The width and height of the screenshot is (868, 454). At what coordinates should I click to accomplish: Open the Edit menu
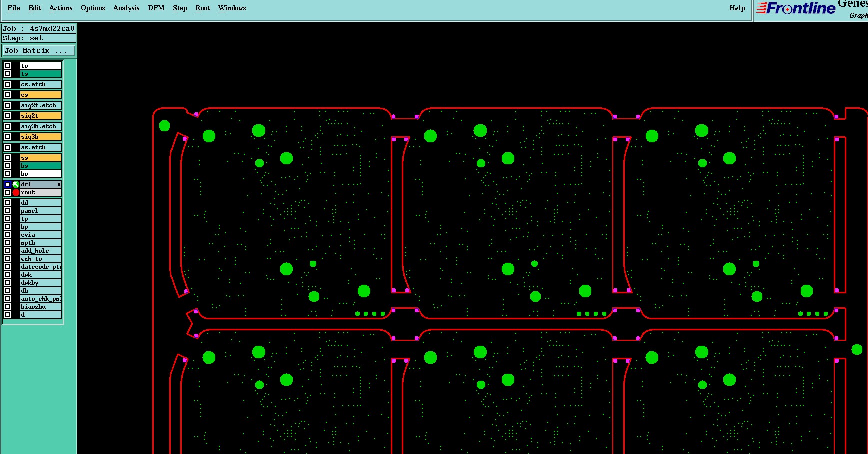(x=35, y=8)
